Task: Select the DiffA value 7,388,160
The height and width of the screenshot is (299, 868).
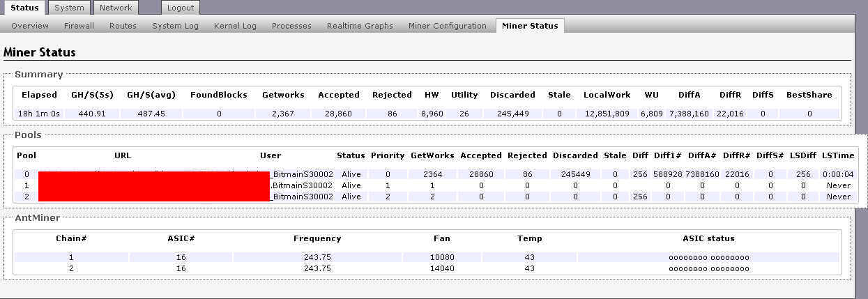Action: click(690, 114)
